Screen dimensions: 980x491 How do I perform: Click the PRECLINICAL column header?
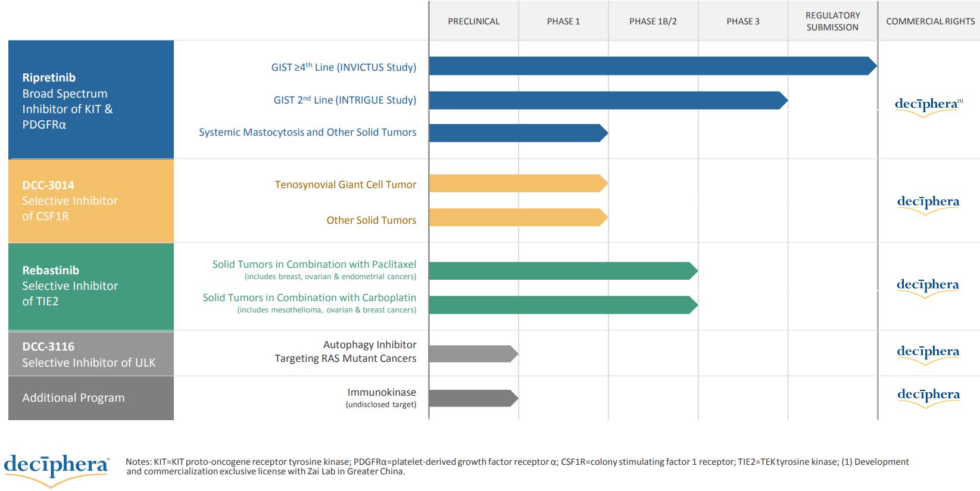point(474,21)
